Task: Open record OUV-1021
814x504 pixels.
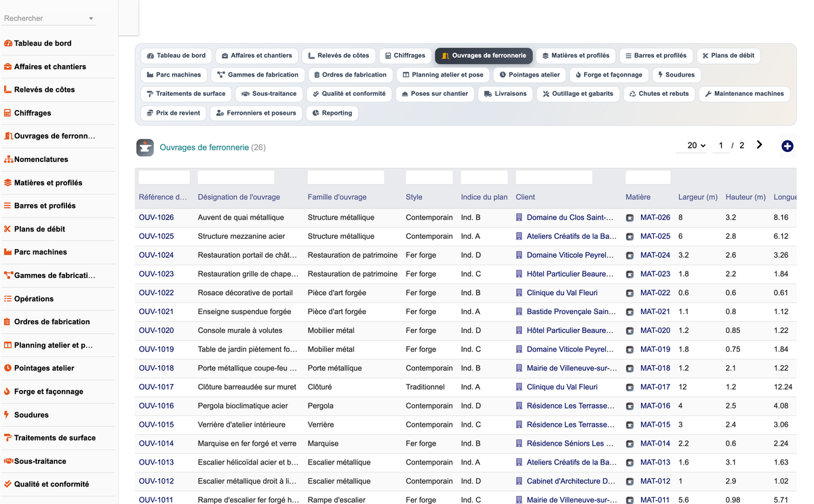Action: click(x=156, y=312)
